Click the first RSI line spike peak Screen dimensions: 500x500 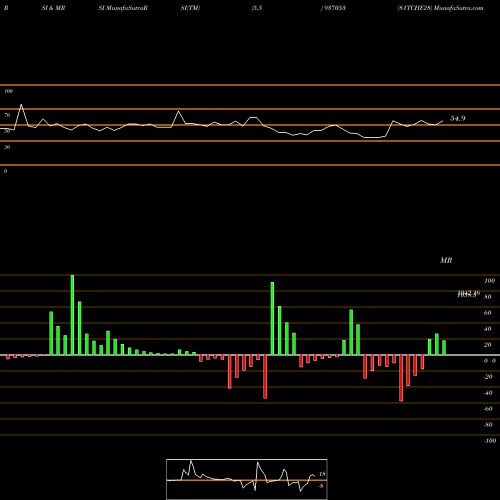(22, 105)
